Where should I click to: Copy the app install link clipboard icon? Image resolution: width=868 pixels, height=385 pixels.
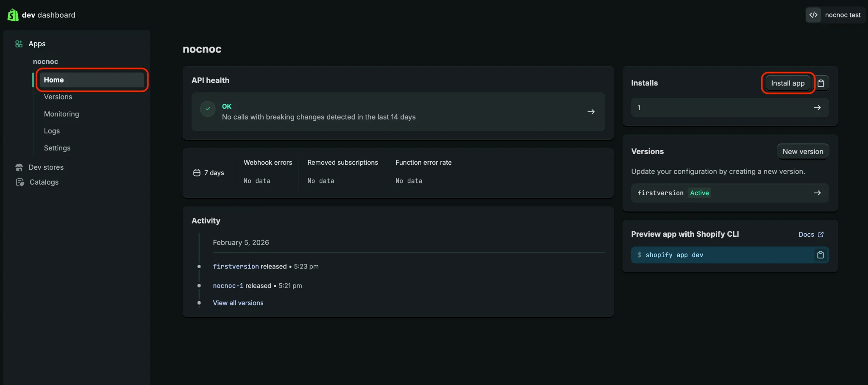pos(821,83)
